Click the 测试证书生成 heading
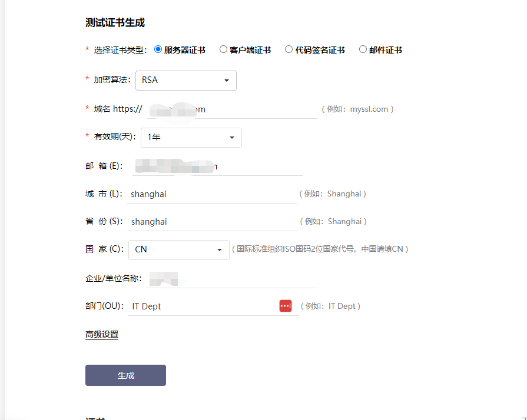 tap(115, 23)
